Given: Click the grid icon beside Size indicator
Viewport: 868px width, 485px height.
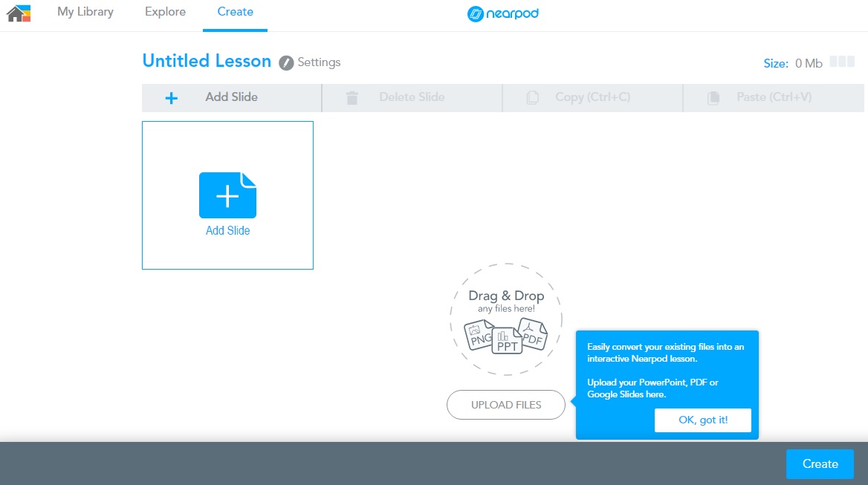Looking at the screenshot, I should pyautogui.click(x=843, y=62).
